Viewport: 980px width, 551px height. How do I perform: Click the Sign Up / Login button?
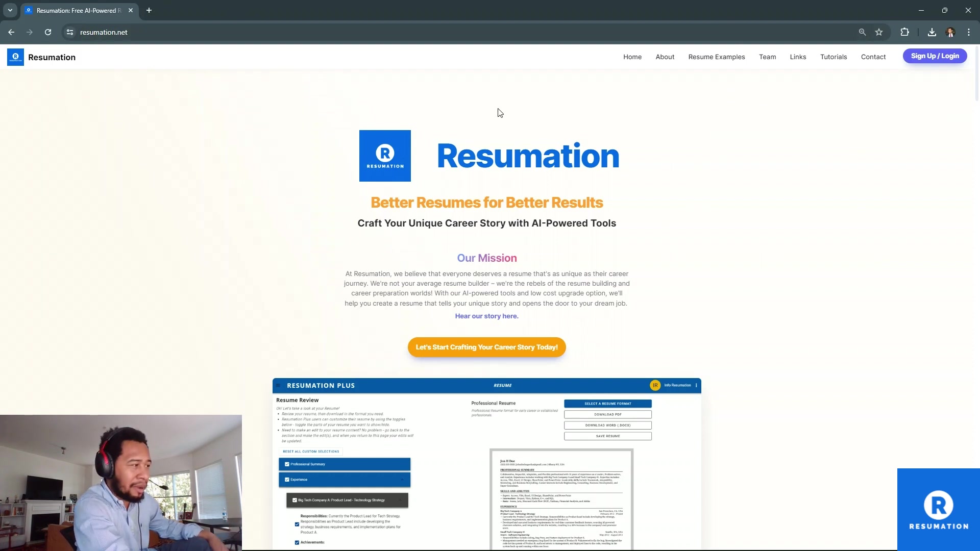pos(935,56)
